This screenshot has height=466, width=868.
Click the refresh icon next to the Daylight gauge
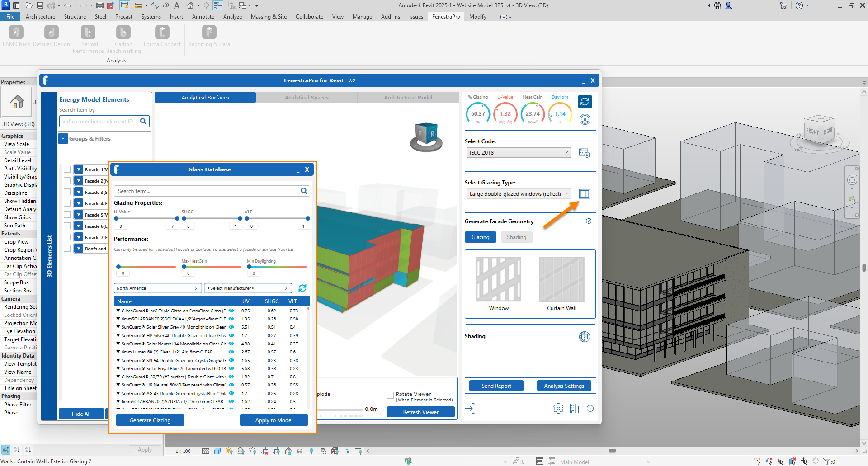(585, 102)
